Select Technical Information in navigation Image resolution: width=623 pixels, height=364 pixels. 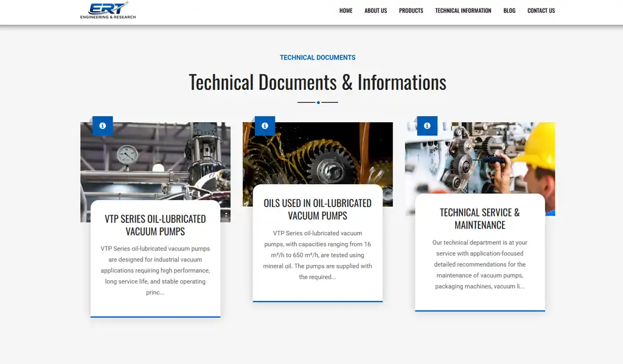pos(463,11)
